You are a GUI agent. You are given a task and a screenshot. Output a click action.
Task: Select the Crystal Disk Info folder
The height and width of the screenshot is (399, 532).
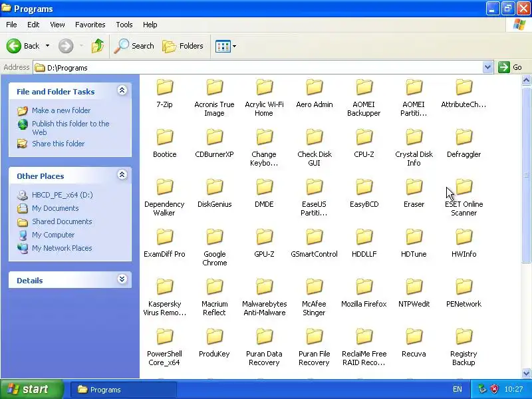tap(414, 148)
